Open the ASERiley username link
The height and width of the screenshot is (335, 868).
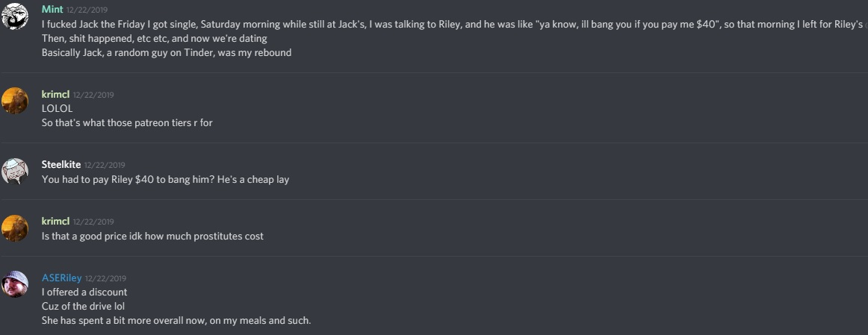61,278
